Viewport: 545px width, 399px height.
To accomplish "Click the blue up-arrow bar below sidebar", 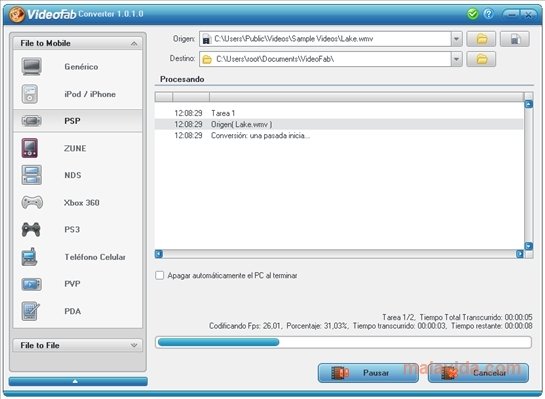I will (78, 381).
